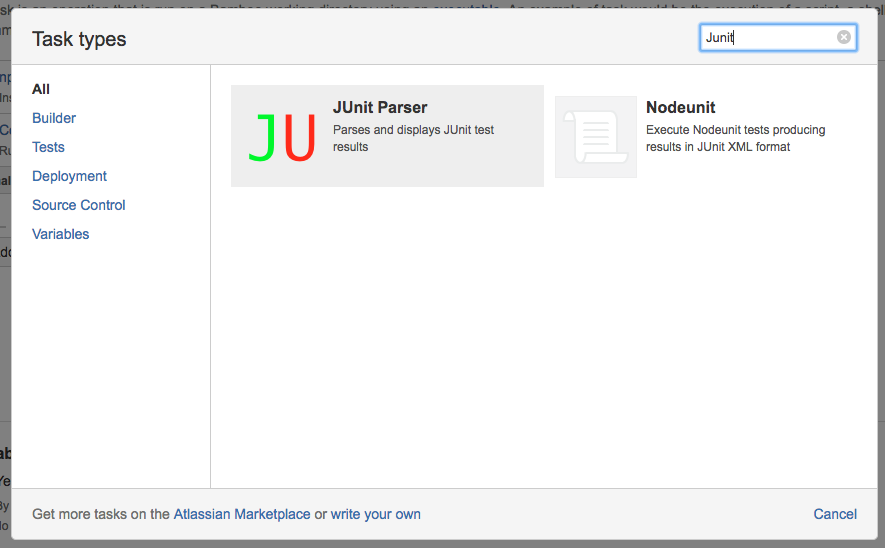Clear the search field with the x icon

click(844, 37)
